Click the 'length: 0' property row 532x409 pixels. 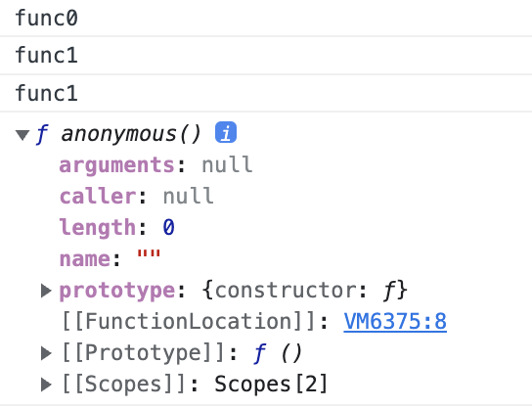coord(117,228)
